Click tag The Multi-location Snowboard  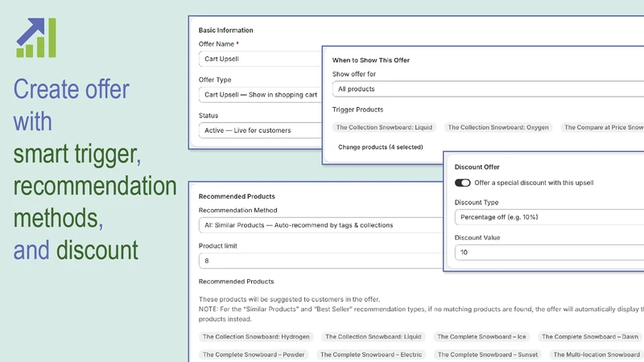(x=597, y=355)
